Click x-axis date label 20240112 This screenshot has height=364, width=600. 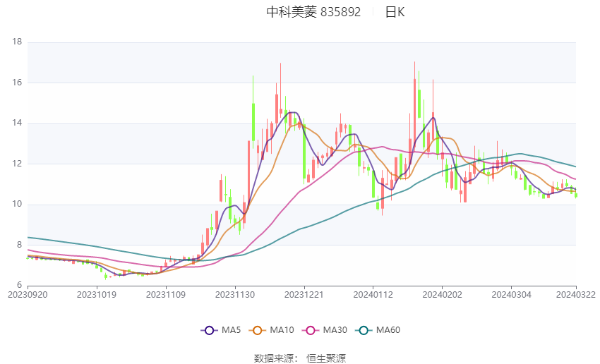point(373,295)
